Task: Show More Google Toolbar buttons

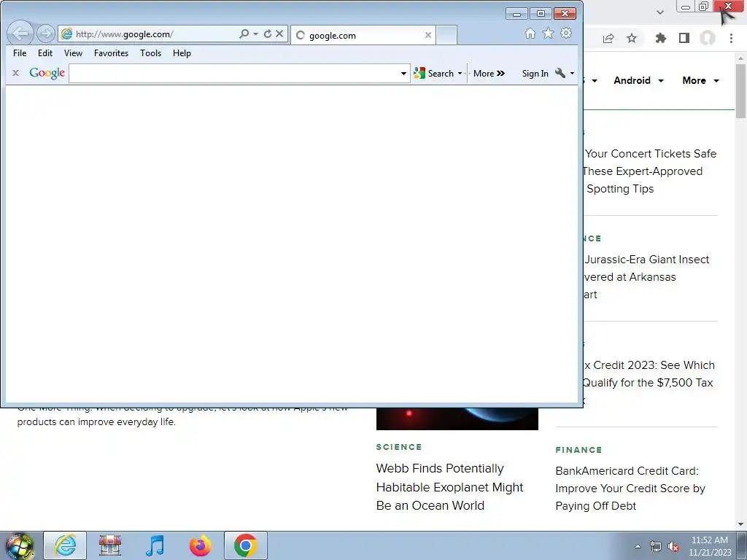Action: pyautogui.click(x=489, y=74)
